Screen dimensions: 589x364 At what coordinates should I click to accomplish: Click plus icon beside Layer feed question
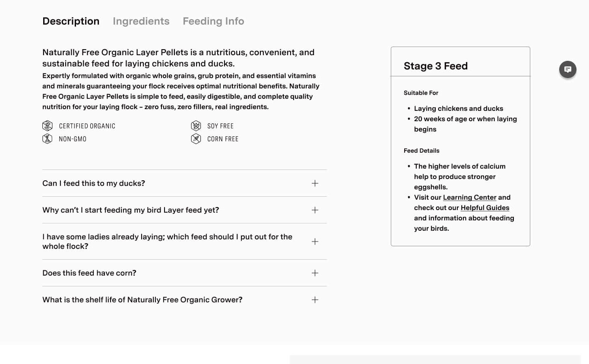(x=315, y=210)
